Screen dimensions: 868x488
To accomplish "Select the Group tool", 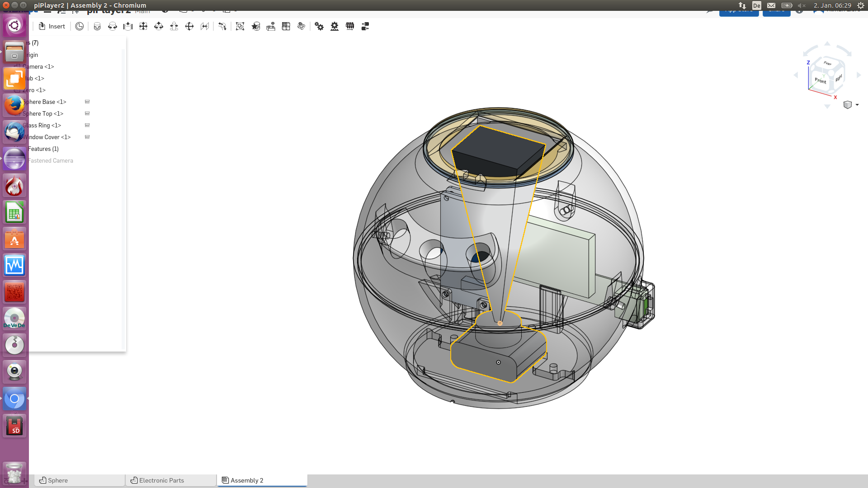I will [240, 26].
